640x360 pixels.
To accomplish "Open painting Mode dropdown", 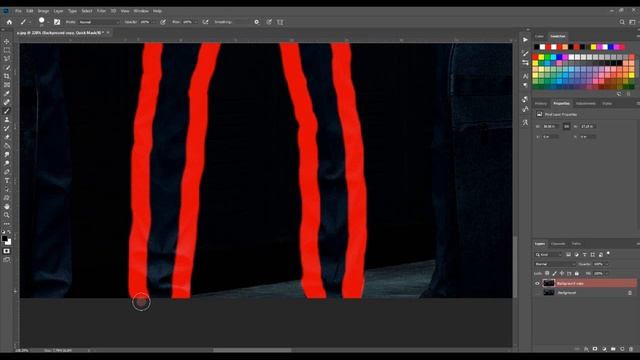I will click(99, 22).
